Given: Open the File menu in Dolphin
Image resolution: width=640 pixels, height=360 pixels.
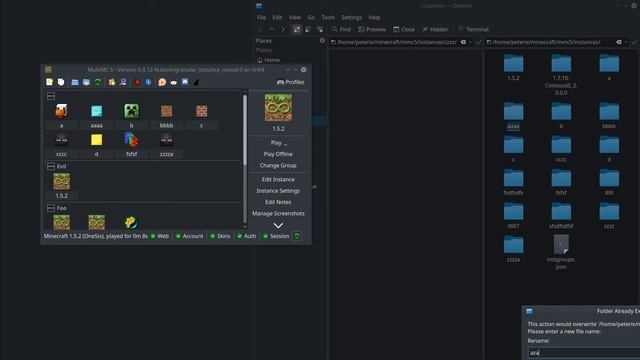Looking at the screenshot, I should (x=261, y=18).
